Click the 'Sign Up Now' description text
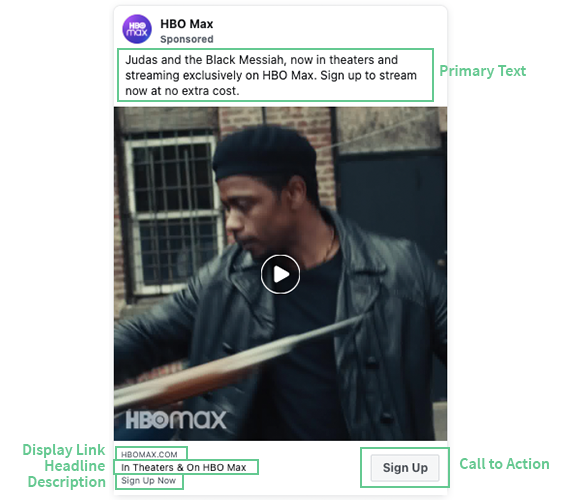 pos(148,480)
